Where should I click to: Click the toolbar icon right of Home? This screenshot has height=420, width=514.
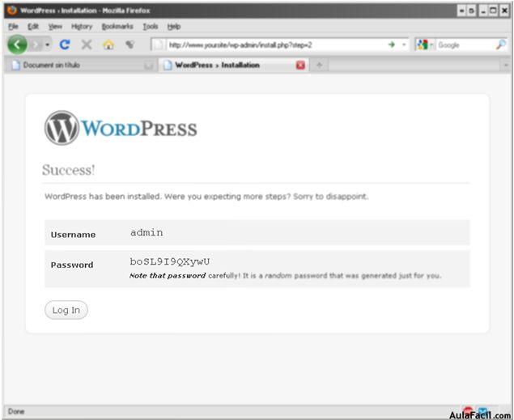(x=130, y=45)
